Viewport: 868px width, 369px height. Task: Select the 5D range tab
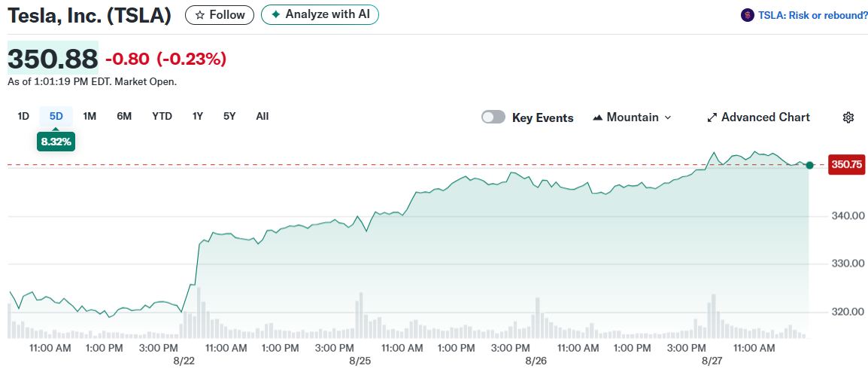coord(56,117)
